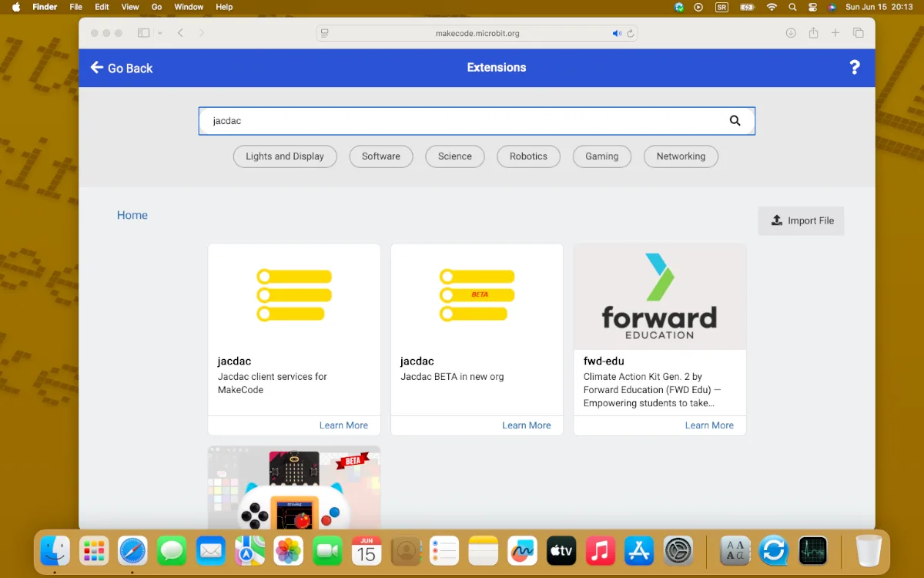Select the game controller BETA extension thumbnail
This screenshot has width=924, height=578.
(x=294, y=487)
